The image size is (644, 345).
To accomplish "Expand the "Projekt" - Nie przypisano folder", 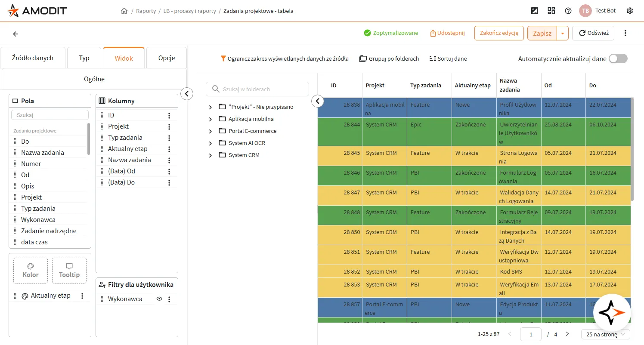I will [x=211, y=107].
